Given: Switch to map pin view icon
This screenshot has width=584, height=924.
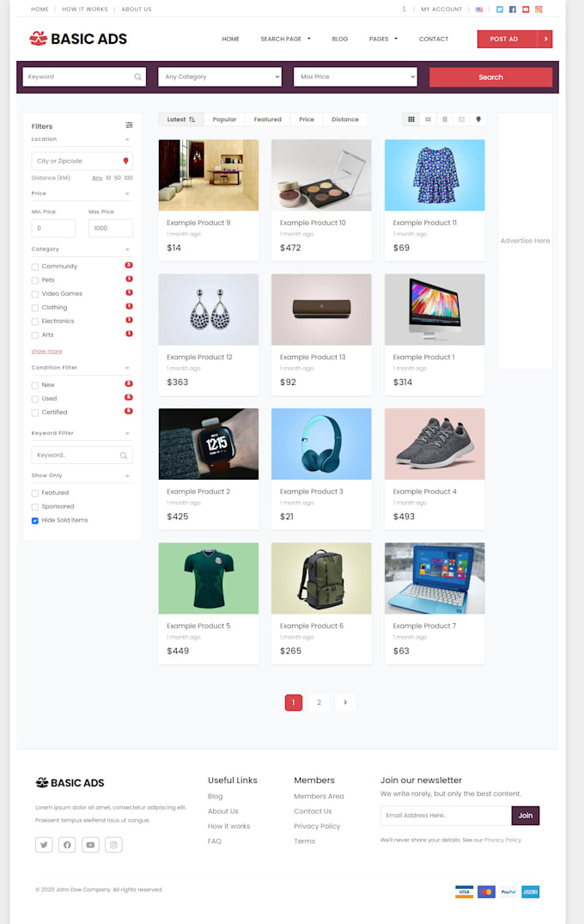Looking at the screenshot, I should click(478, 119).
